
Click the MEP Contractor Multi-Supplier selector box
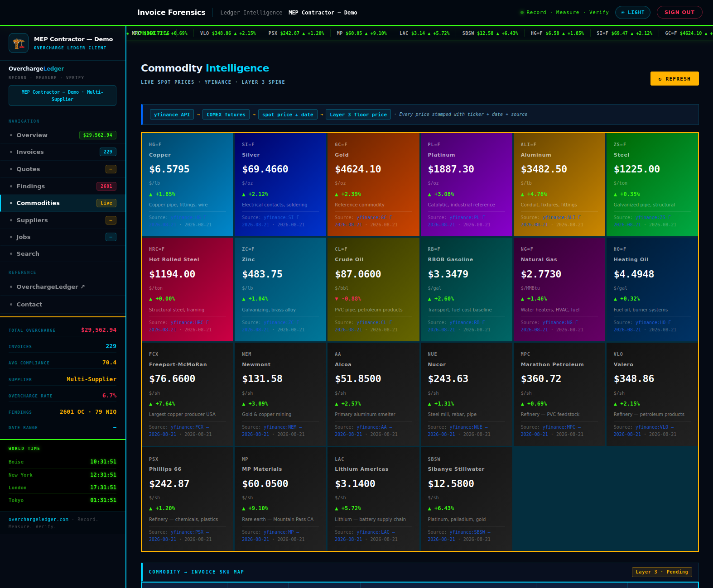(x=63, y=96)
